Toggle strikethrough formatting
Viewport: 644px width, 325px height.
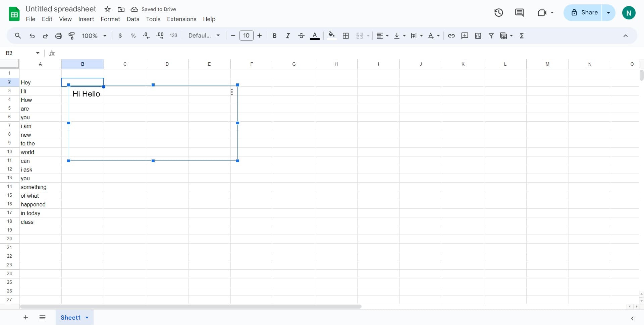point(301,36)
